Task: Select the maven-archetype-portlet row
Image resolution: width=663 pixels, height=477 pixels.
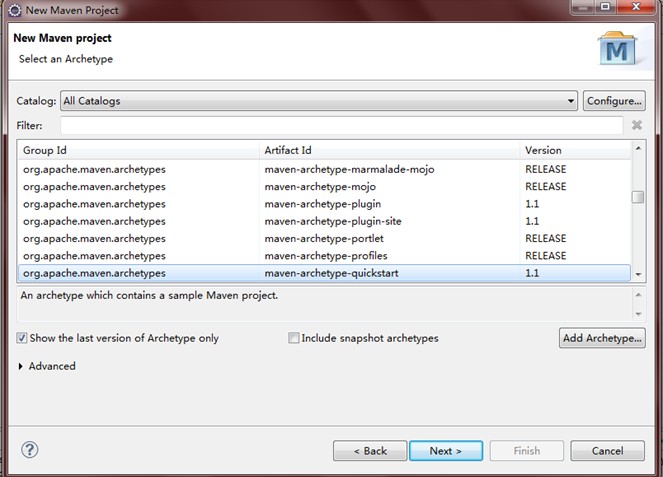Action: [x=324, y=238]
